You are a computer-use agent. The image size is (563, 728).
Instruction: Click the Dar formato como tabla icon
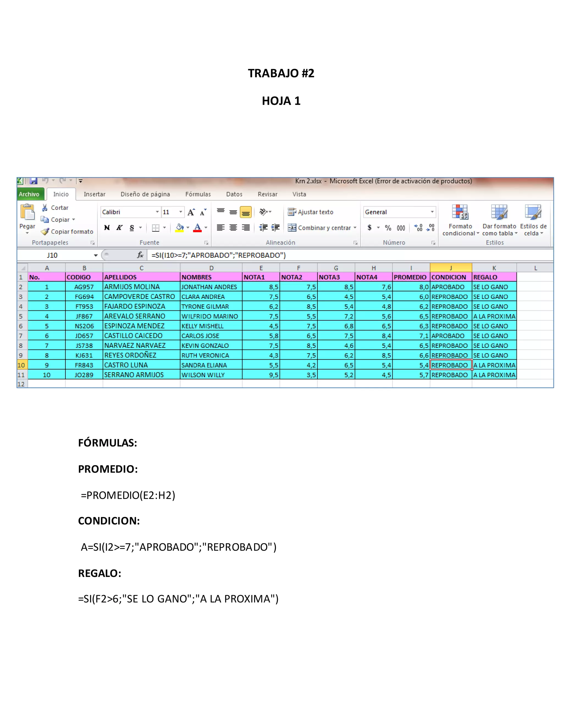(x=499, y=212)
